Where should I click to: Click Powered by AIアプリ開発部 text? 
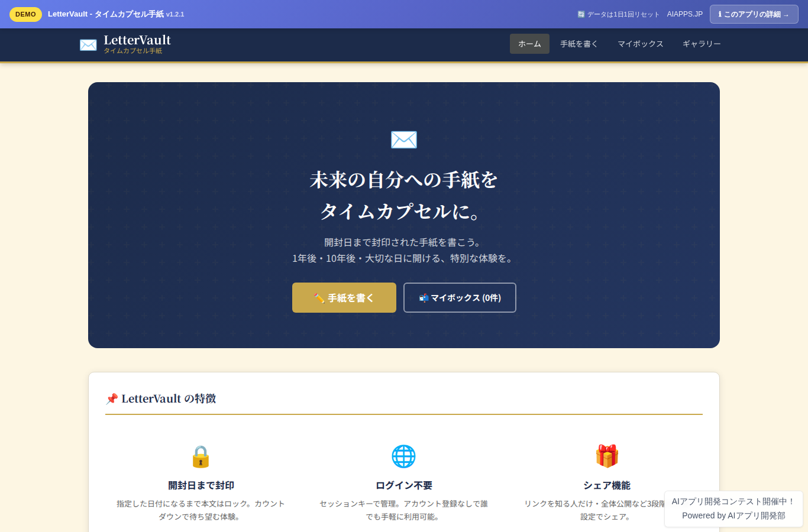(733, 515)
